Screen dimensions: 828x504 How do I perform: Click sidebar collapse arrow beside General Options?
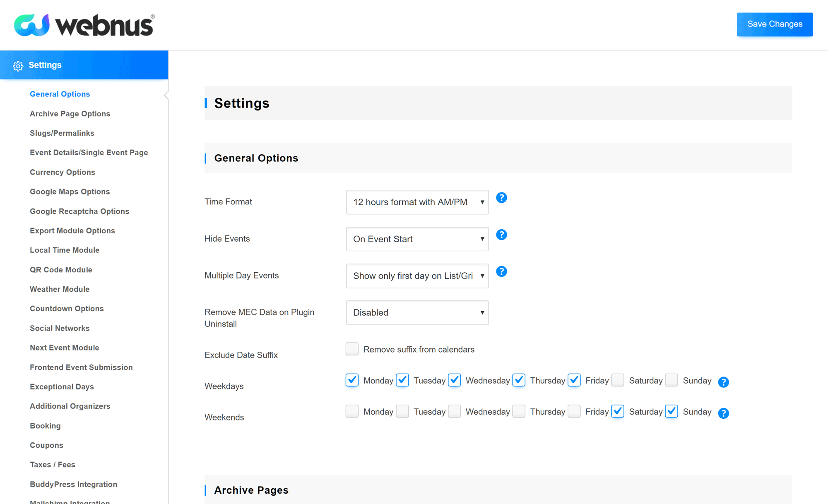(x=166, y=95)
